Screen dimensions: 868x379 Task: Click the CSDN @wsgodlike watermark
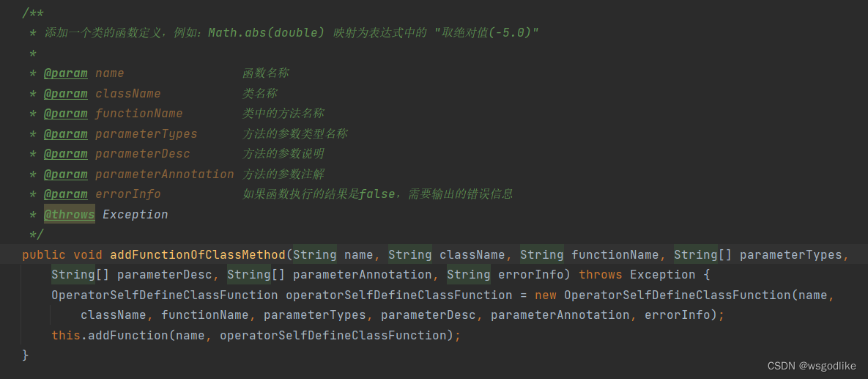(x=812, y=366)
